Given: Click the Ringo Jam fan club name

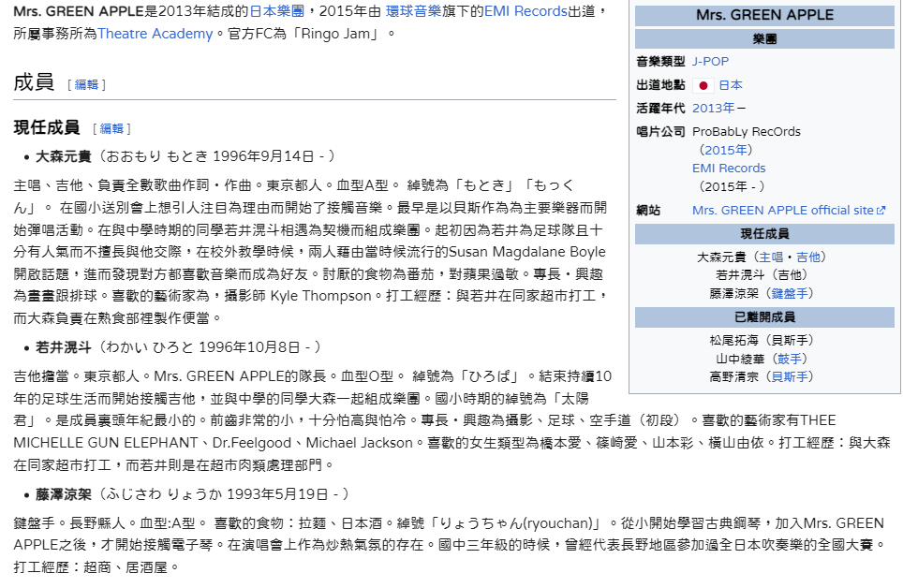Looking at the screenshot, I should tap(335, 34).
